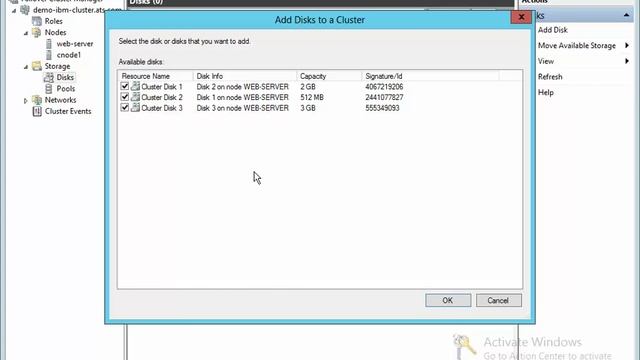This screenshot has width=640, height=360.
Task: Select the Roles tree item
Action: [53, 21]
